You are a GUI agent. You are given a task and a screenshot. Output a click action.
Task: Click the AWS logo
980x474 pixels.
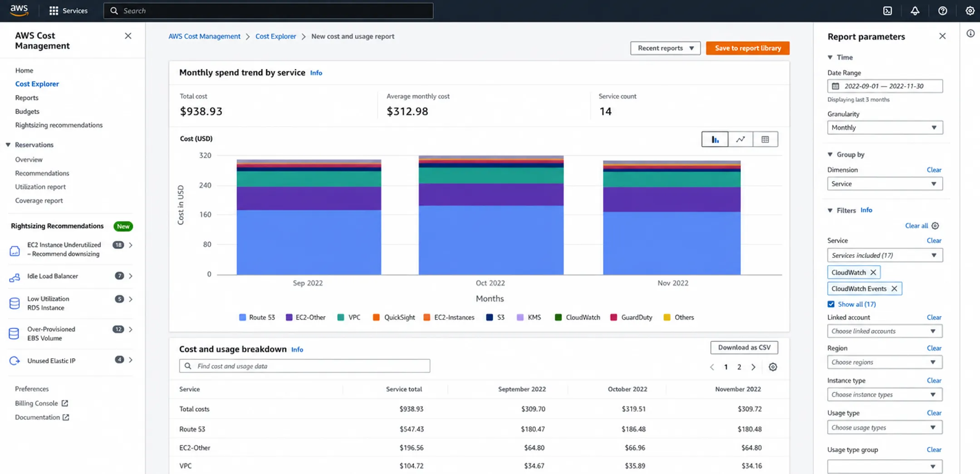pos(19,10)
